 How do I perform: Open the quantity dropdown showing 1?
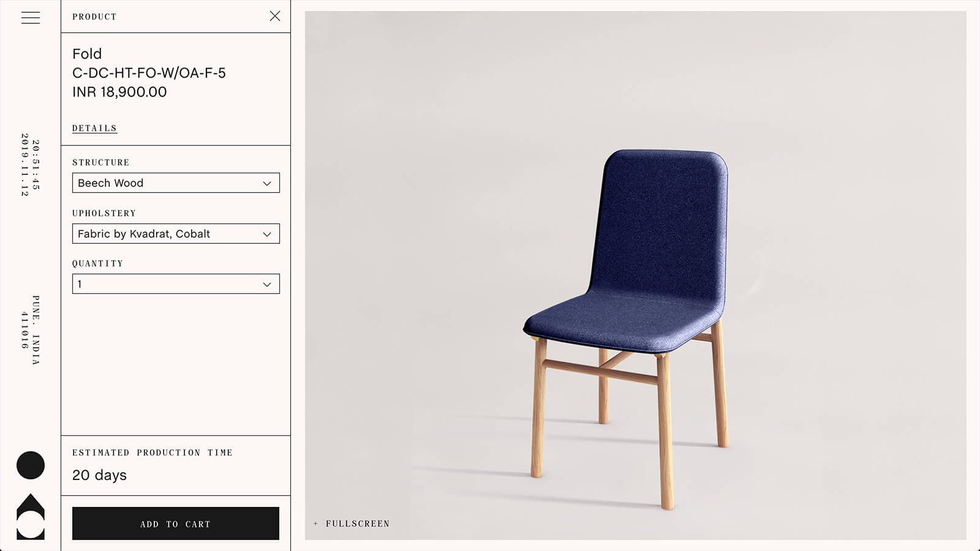pos(176,284)
